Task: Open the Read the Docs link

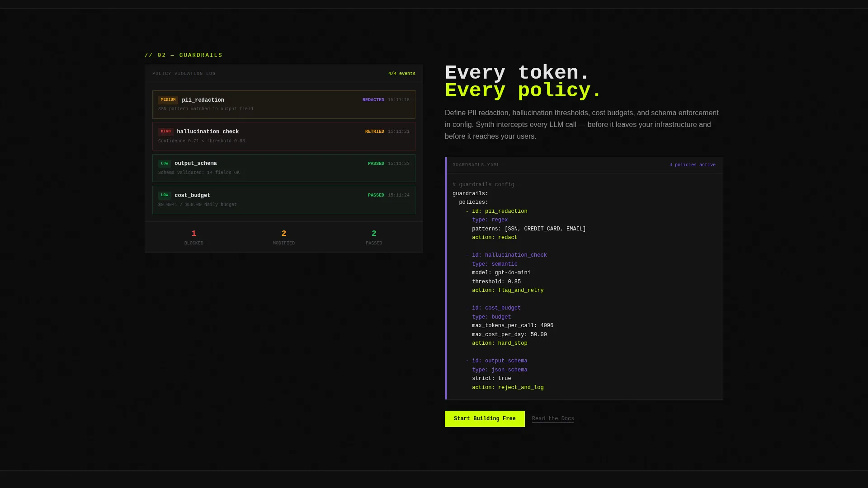Action: (553, 419)
